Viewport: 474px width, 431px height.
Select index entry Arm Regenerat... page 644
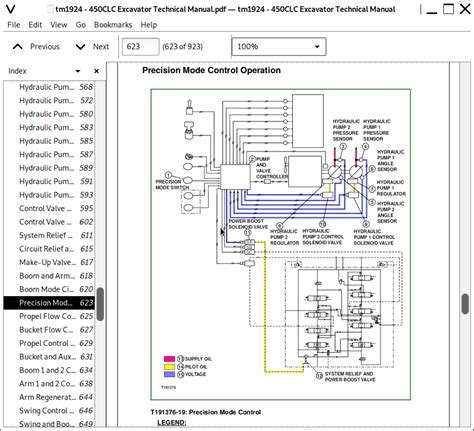(x=49, y=397)
